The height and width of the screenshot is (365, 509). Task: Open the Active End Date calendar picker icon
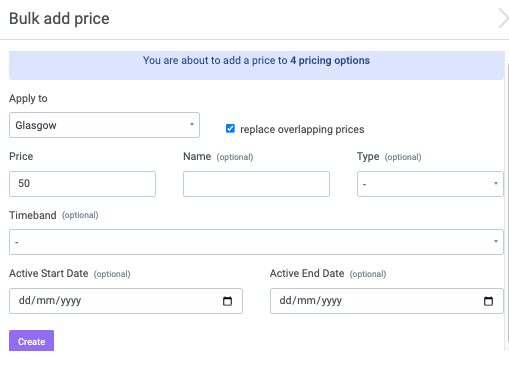[488, 301]
